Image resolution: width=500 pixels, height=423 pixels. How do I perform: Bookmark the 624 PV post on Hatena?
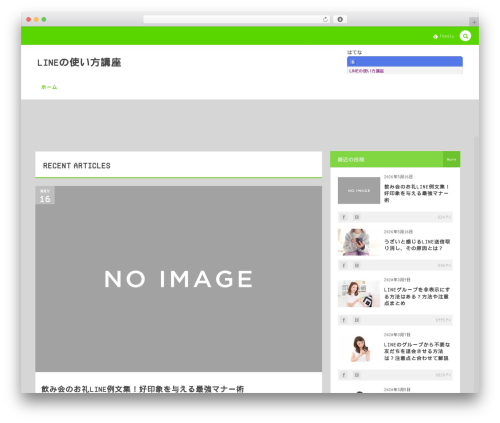click(356, 217)
